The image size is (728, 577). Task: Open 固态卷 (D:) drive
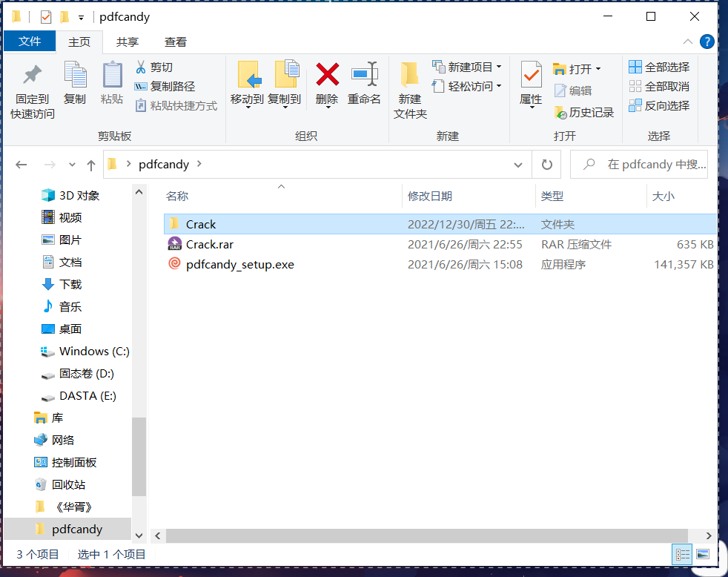click(78, 374)
